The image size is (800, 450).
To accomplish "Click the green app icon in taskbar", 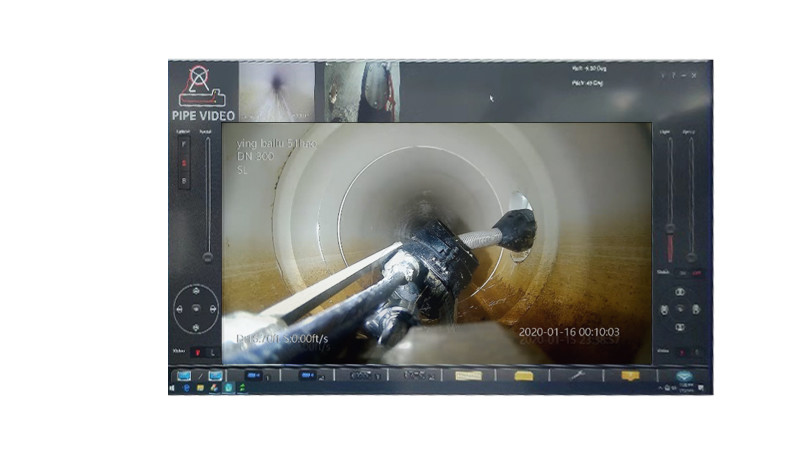I will 242,388.
